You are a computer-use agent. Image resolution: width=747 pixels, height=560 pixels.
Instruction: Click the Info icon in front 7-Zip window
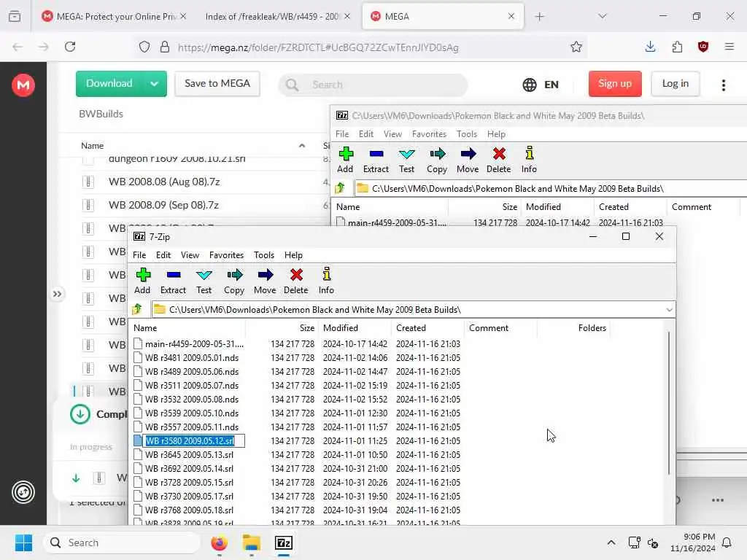point(326,275)
